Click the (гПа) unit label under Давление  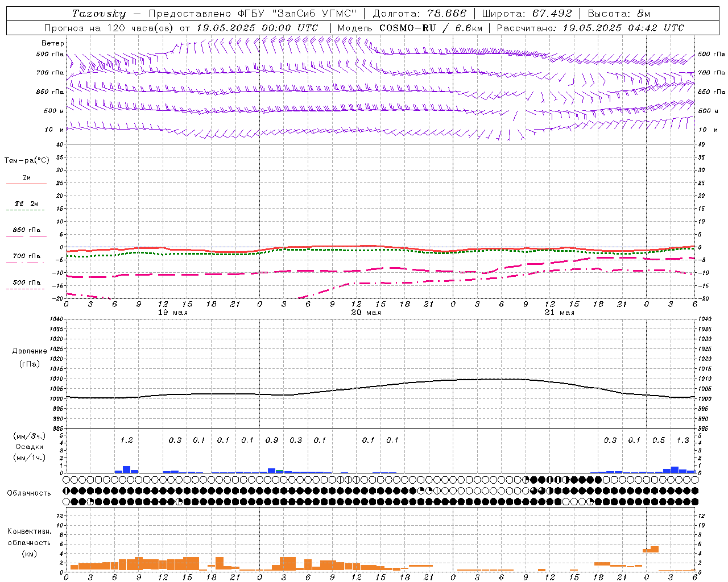[x=30, y=364]
